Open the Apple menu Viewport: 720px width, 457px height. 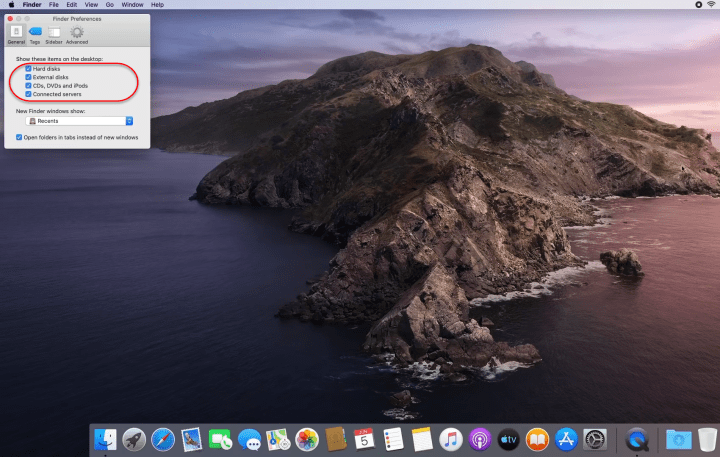click(11, 5)
